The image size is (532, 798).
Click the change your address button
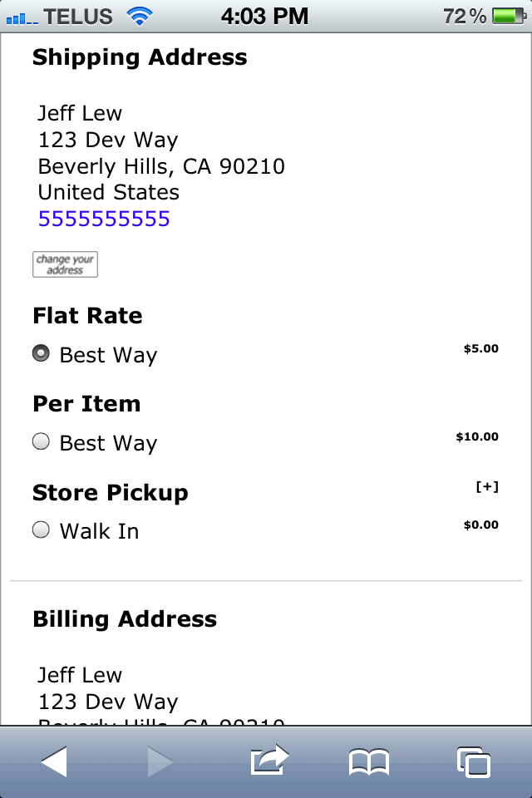tap(65, 264)
